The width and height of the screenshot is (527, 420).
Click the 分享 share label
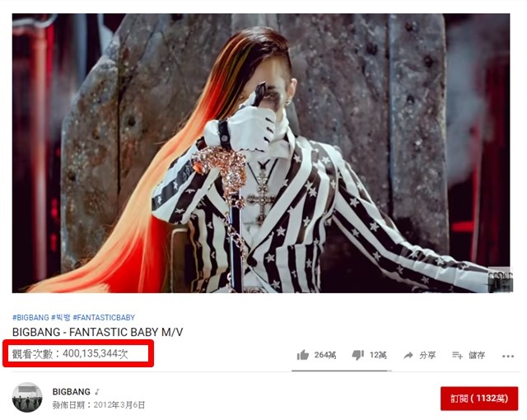click(427, 355)
